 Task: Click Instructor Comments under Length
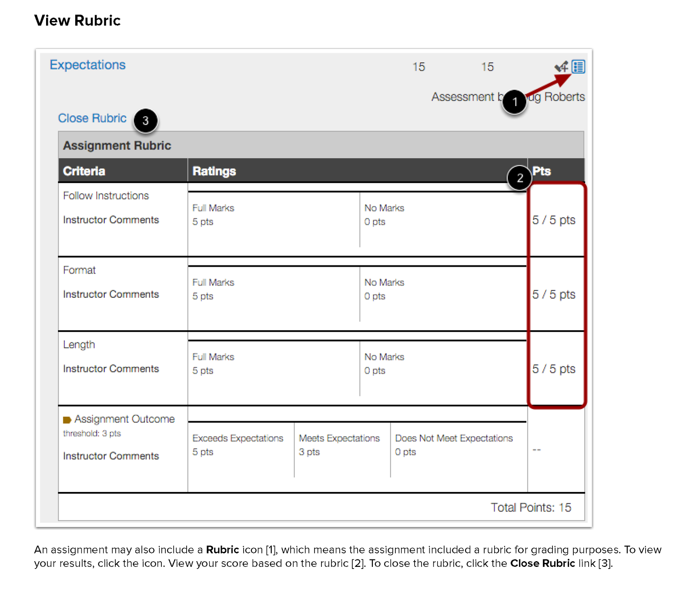(111, 368)
